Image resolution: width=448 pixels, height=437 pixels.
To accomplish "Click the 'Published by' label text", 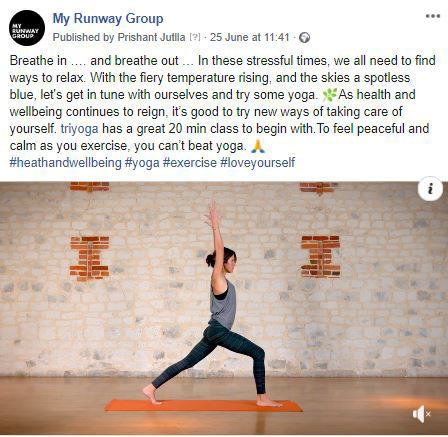I will pos(83,37).
